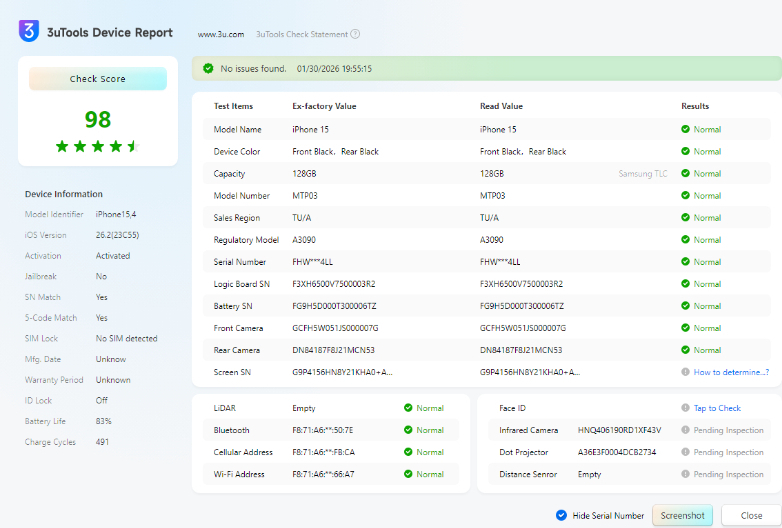
Task: Open the 'How to determine...?' link
Action: (731, 372)
